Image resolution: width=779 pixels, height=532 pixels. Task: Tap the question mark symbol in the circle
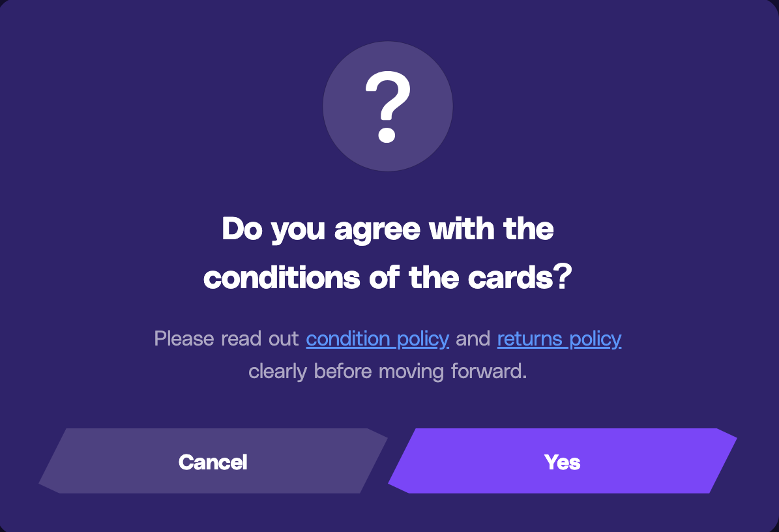click(x=388, y=107)
